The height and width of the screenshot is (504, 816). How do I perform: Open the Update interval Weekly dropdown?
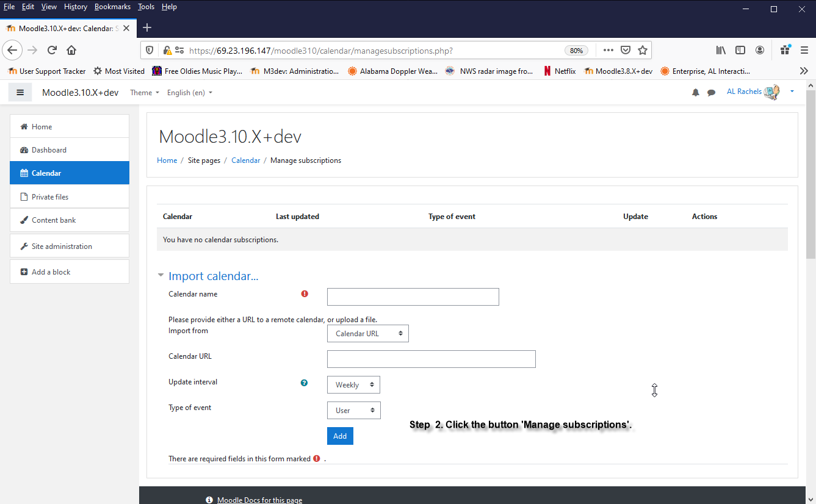[x=353, y=384]
